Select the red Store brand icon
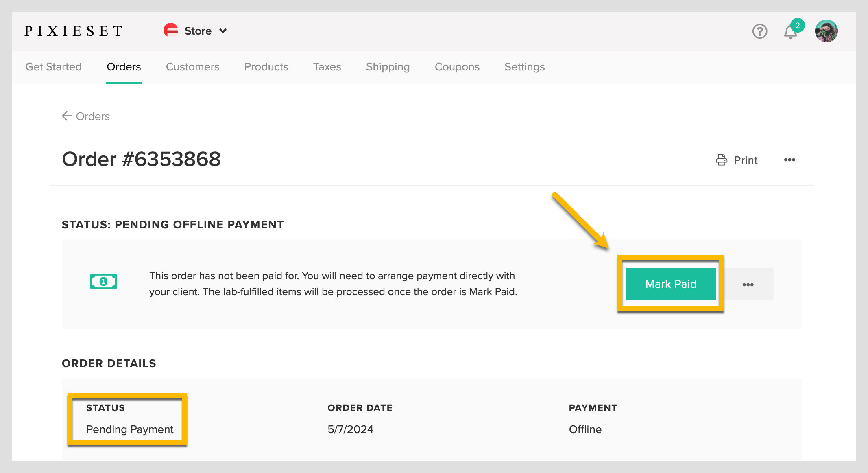 (171, 30)
